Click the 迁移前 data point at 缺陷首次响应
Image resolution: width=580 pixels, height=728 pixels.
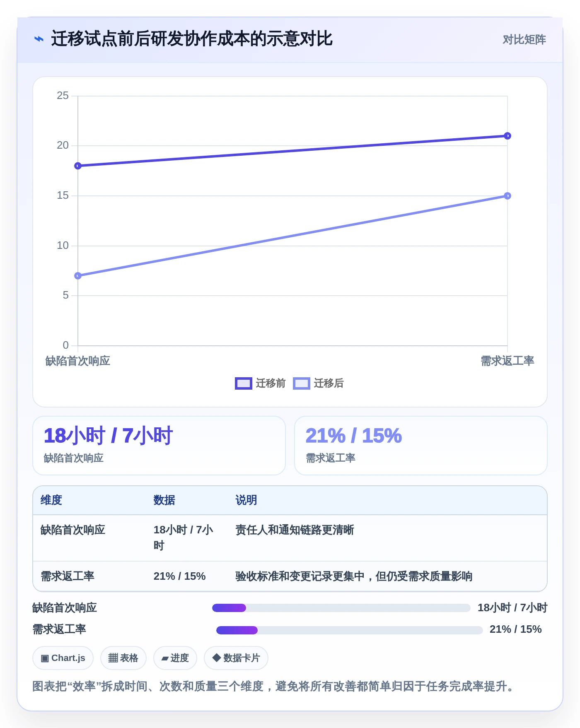coord(78,166)
